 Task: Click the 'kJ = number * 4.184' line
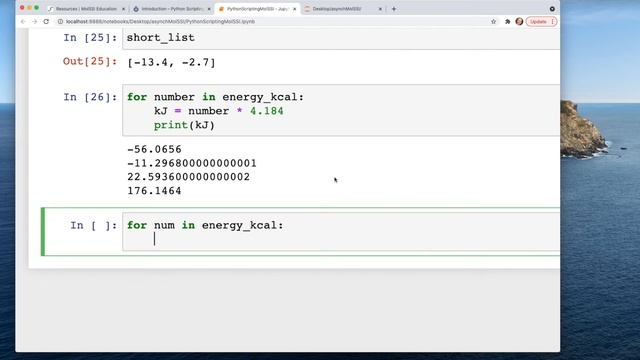click(218, 111)
